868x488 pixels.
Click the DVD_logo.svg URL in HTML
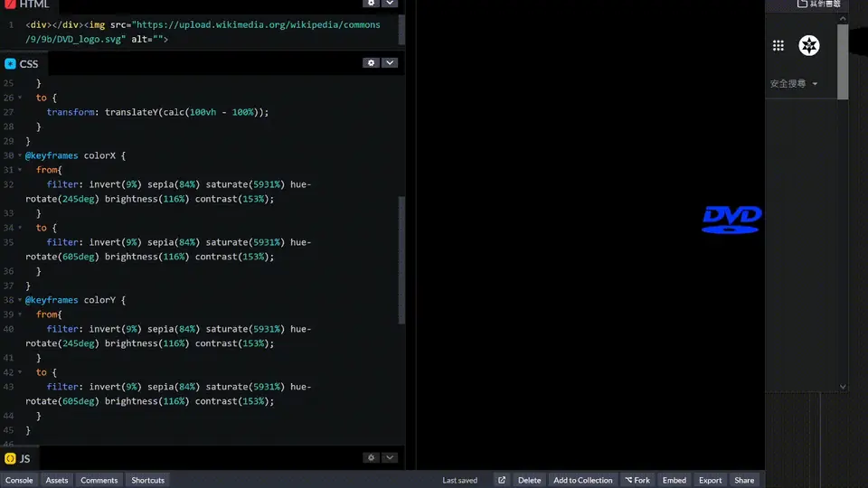coord(203,33)
